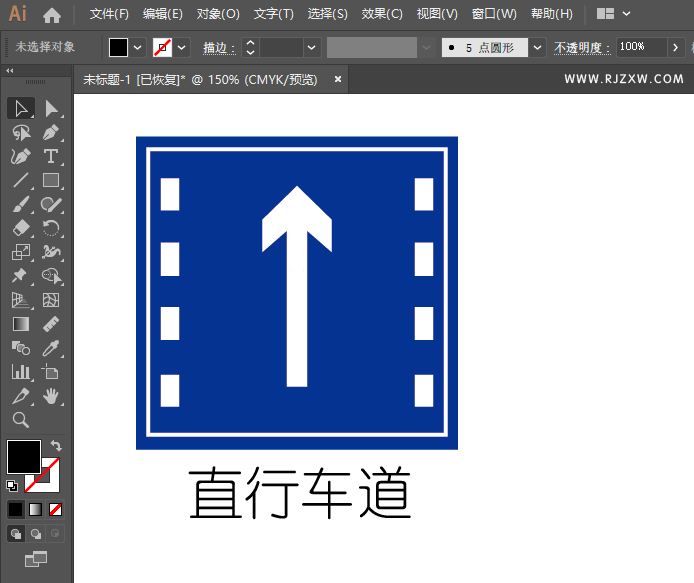The width and height of the screenshot is (694, 583).
Task: Open the 文字(T) menu
Action: pos(274,14)
